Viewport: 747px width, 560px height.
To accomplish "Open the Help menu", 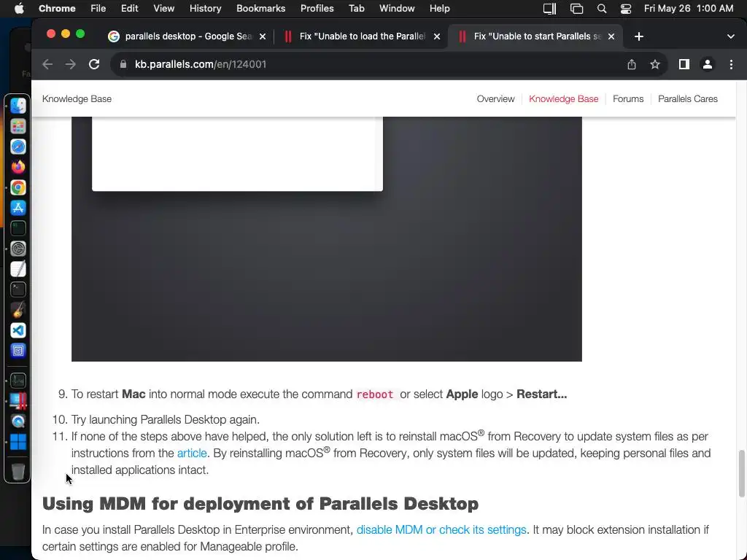I will [439, 9].
